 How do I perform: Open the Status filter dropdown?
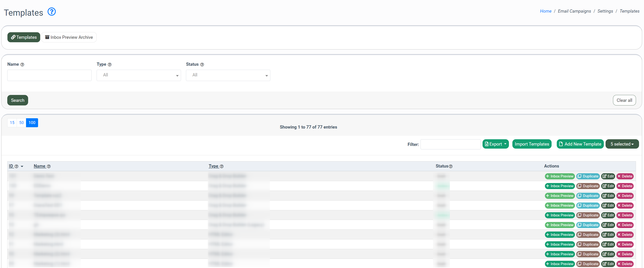coord(228,75)
